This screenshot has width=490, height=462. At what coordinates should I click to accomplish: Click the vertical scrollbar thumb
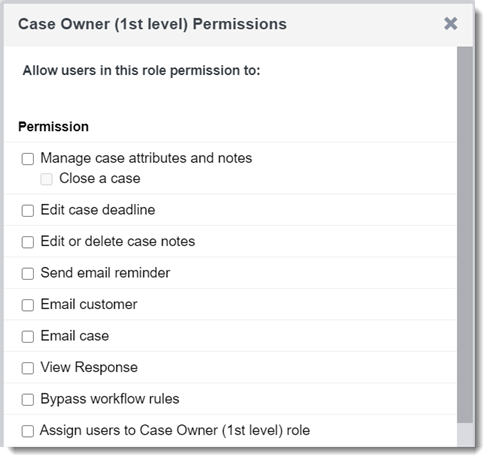(x=465, y=235)
